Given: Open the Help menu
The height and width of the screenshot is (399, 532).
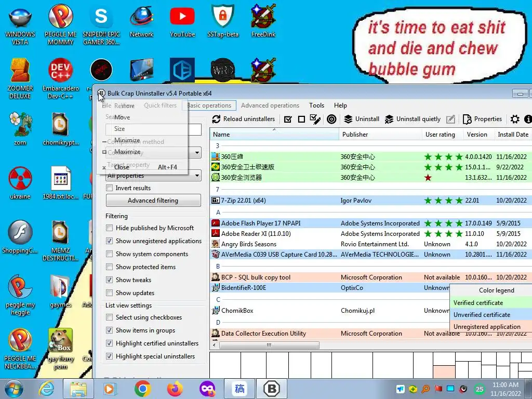Looking at the screenshot, I should [340, 105].
